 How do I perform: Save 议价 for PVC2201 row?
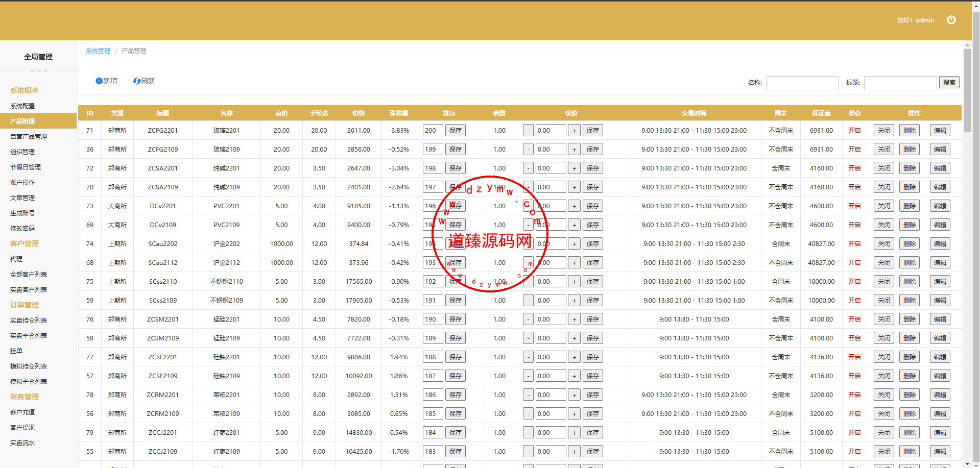click(x=592, y=206)
